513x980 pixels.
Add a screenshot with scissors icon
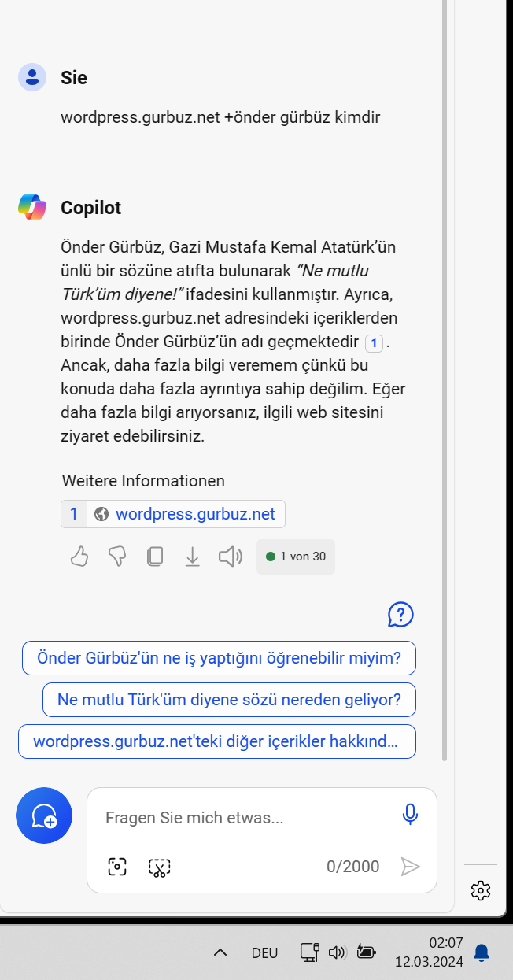click(x=160, y=867)
